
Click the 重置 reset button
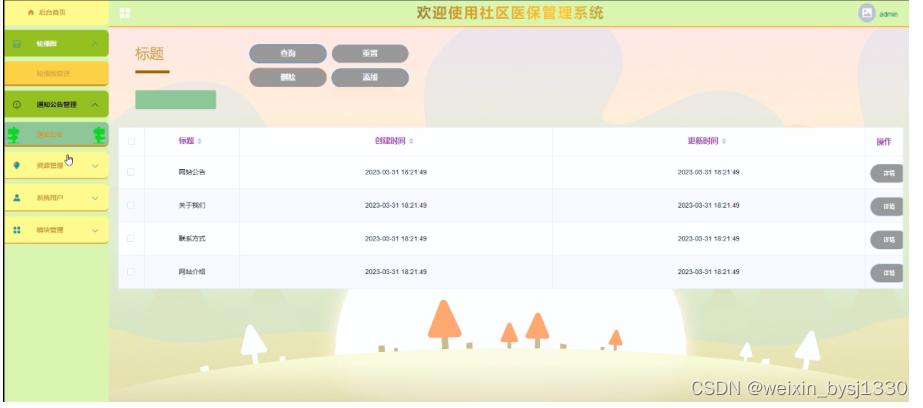370,54
